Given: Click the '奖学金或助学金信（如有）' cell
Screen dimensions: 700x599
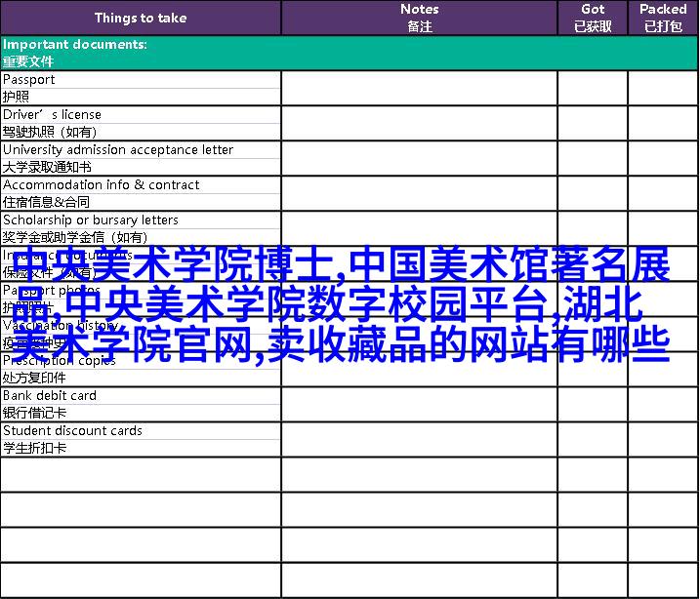Looking at the screenshot, I should pos(141,237).
